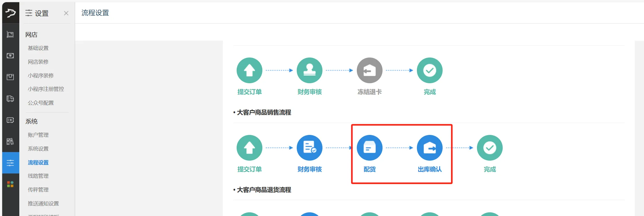Select 网店装修 menu item
This screenshot has width=644, height=216.
point(38,62)
